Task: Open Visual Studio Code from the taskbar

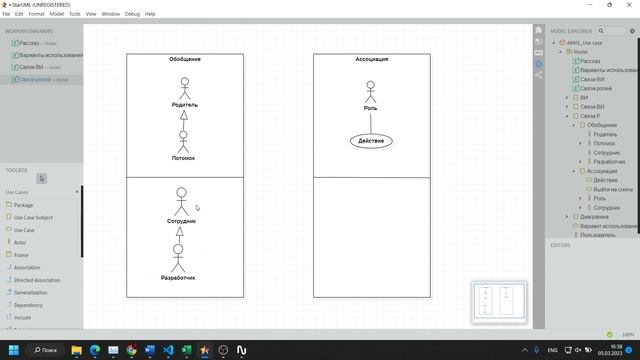Action: [x=168, y=350]
